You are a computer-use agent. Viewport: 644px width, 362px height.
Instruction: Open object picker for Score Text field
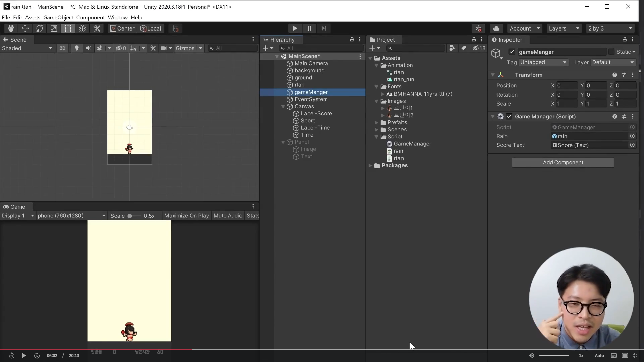pyautogui.click(x=632, y=145)
